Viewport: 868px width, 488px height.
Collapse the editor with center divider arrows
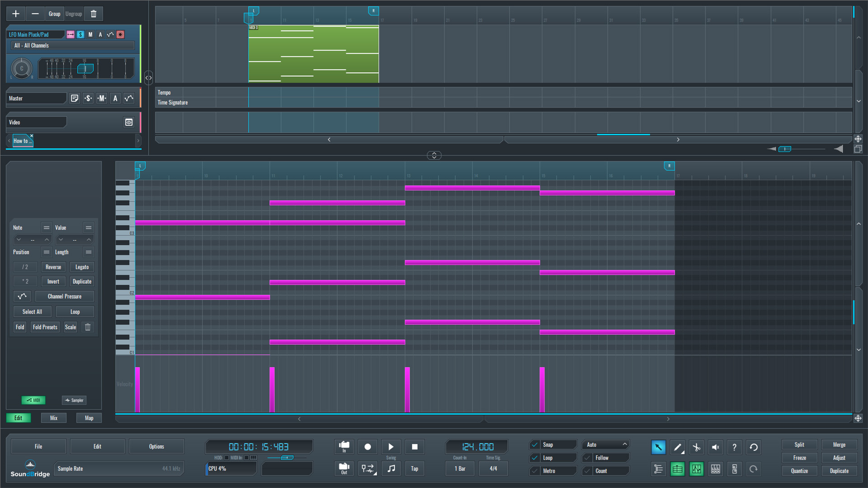(434, 155)
